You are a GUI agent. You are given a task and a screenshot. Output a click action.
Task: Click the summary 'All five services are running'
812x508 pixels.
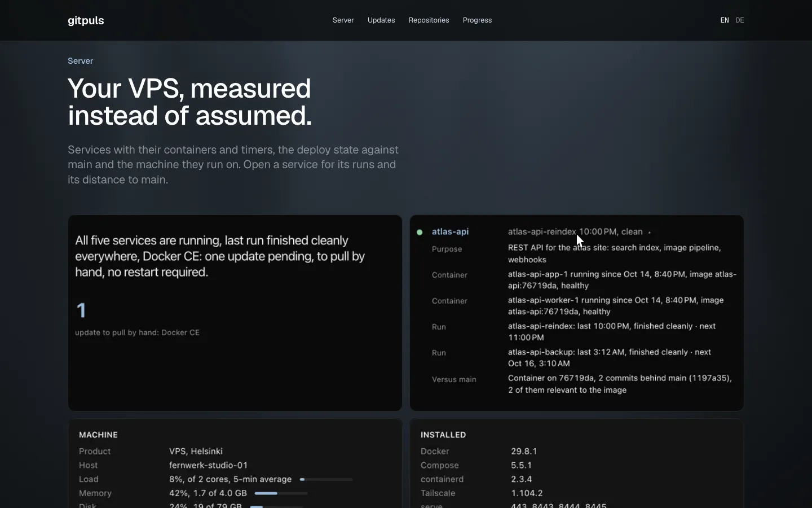220,256
